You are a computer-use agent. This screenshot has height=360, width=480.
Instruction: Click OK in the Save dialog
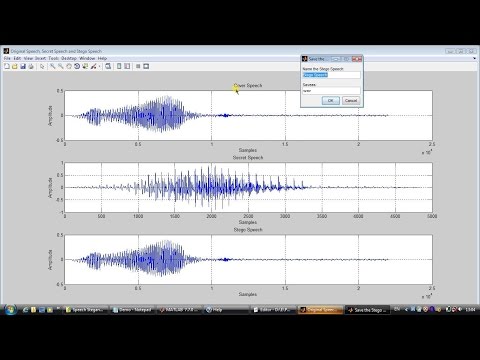click(331, 100)
